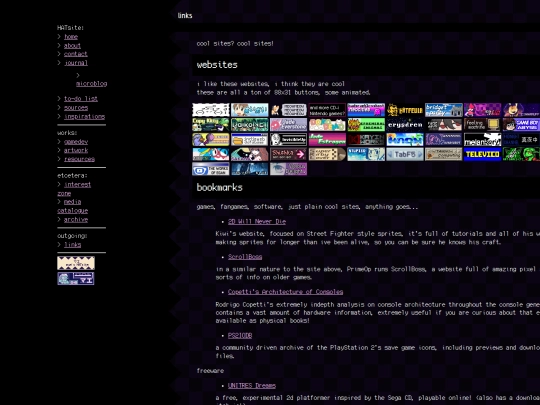Open the 2D Will Never Die bookmark
This screenshot has width=540, height=405.
point(257,221)
